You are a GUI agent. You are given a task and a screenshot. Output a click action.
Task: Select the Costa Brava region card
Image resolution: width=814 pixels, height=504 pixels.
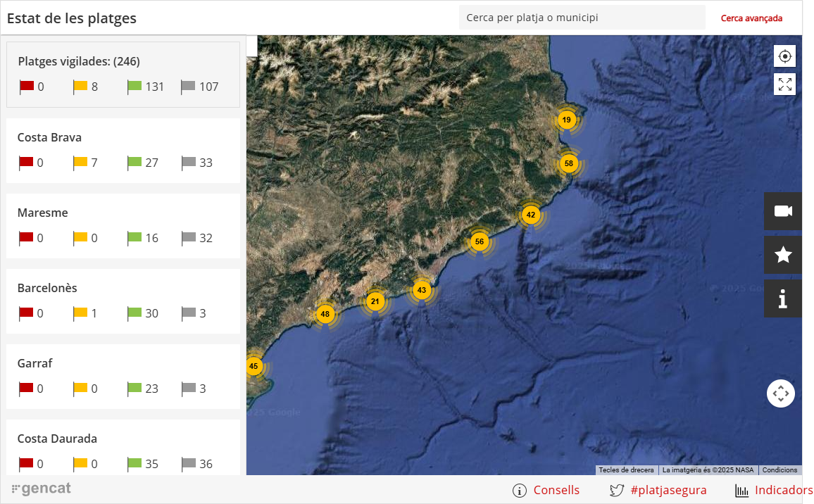pyautogui.click(x=123, y=151)
